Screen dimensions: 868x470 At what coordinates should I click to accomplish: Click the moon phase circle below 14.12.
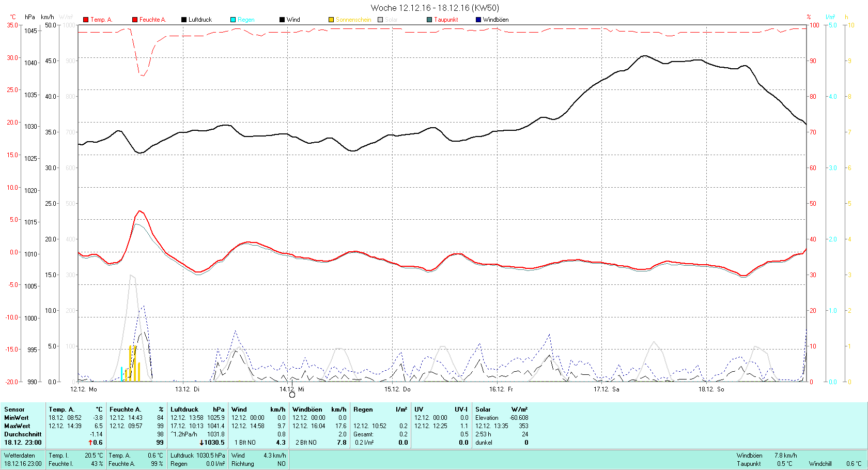292,395
